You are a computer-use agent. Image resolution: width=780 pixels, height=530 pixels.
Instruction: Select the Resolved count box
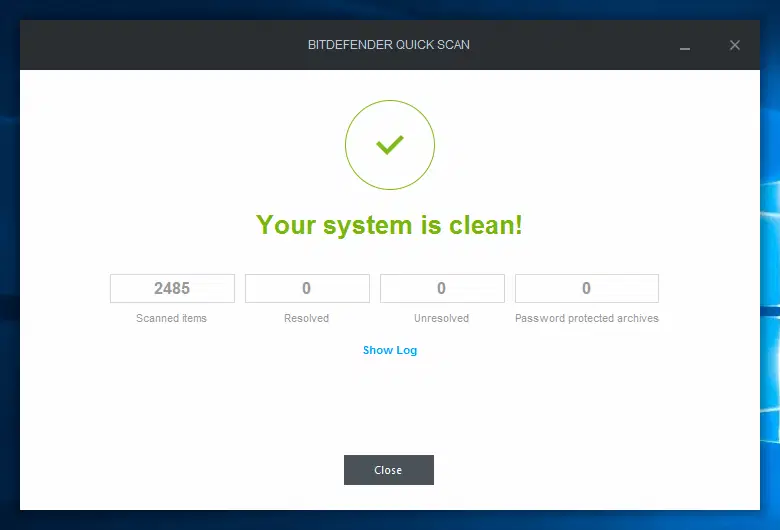pos(307,288)
